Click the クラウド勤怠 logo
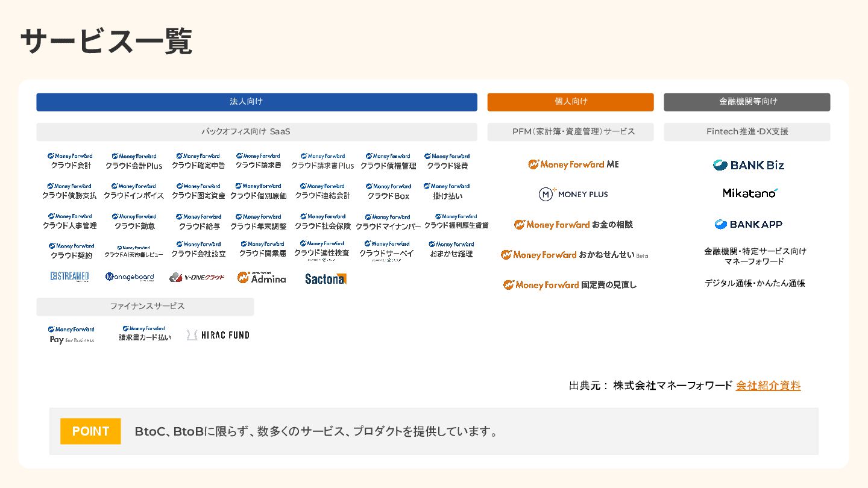This screenshot has height=488, width=868. tap(134, 221)
